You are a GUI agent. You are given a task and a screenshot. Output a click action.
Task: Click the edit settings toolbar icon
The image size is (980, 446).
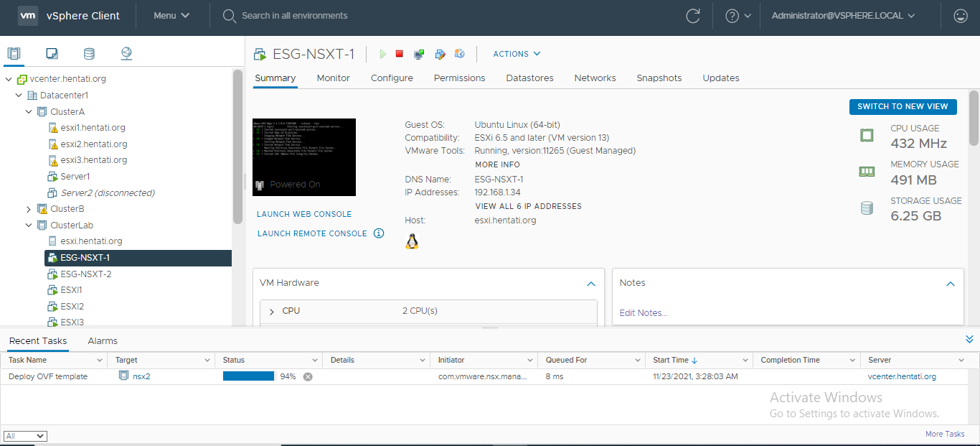440,54
